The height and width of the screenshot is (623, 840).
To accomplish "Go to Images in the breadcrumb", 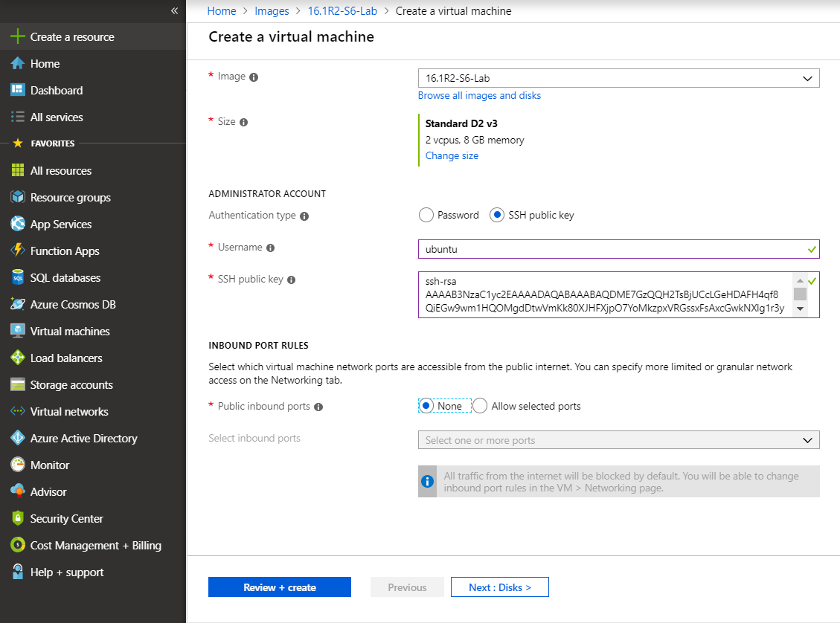I will click(272, 10).
